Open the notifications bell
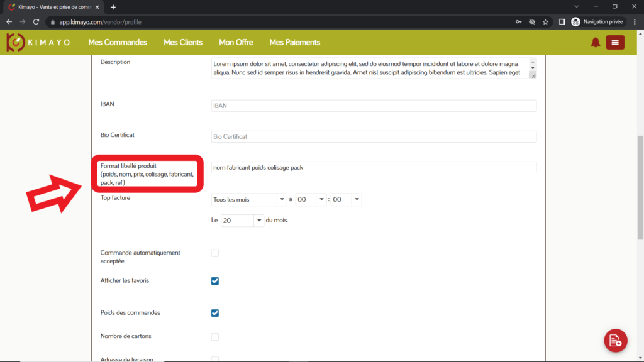This screenshot has width=644, height=362. pos(595,42)
